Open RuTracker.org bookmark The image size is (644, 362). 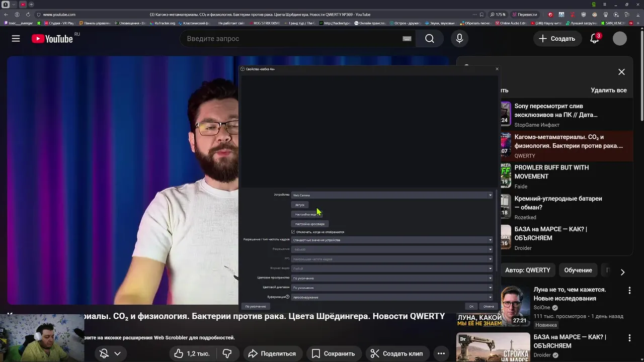163,23
